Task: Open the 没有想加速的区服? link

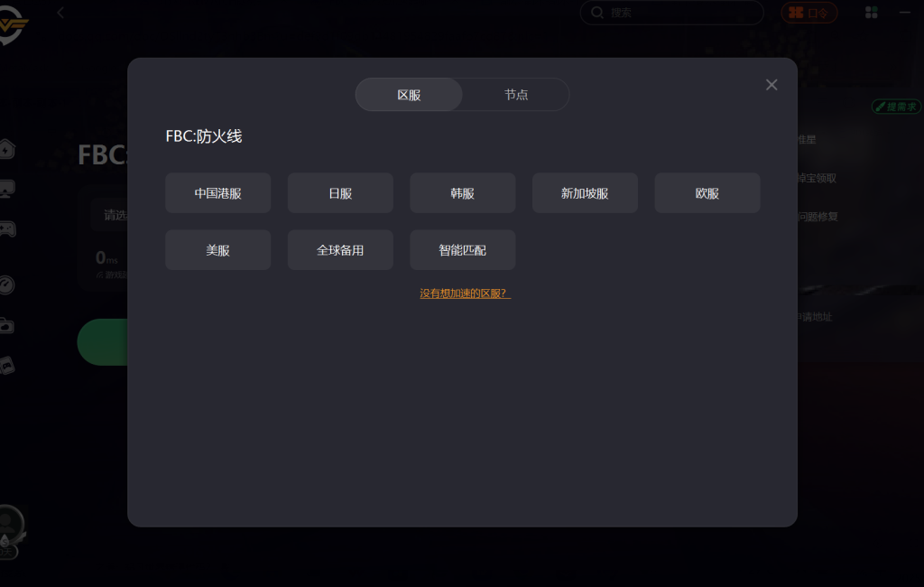Action: coord(465,293)
